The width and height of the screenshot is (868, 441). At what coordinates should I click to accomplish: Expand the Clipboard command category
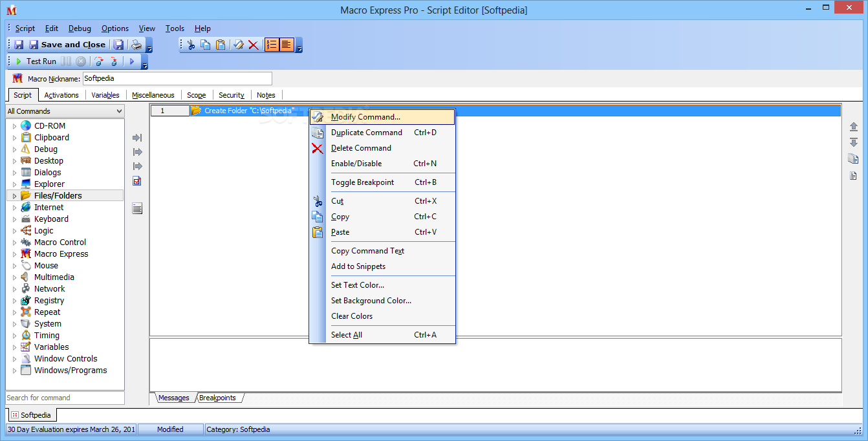point(15,138)
